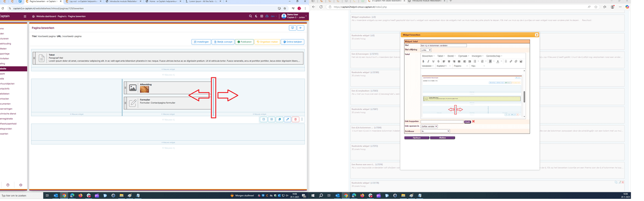
Task: Click the Sluiten button in the widget dialog
Action: [x=443, y=138]
